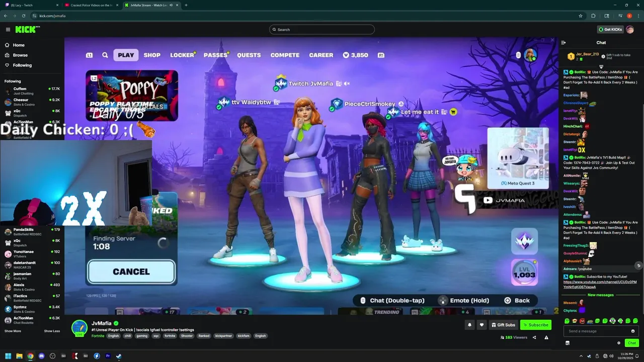This screenshot has width=644, height=362.
Task: Open a new Chrome tab
Action: point(186,5)
